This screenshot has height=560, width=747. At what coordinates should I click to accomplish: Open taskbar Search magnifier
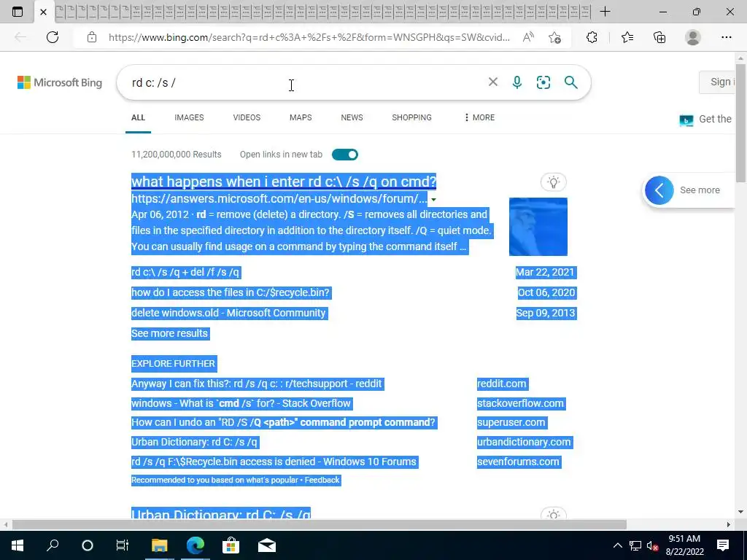click(x=53, y=545)
